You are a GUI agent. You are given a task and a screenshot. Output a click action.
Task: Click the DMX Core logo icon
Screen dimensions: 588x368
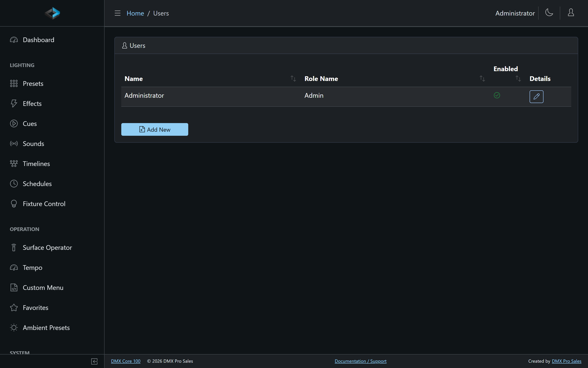[x=52, y=13]
